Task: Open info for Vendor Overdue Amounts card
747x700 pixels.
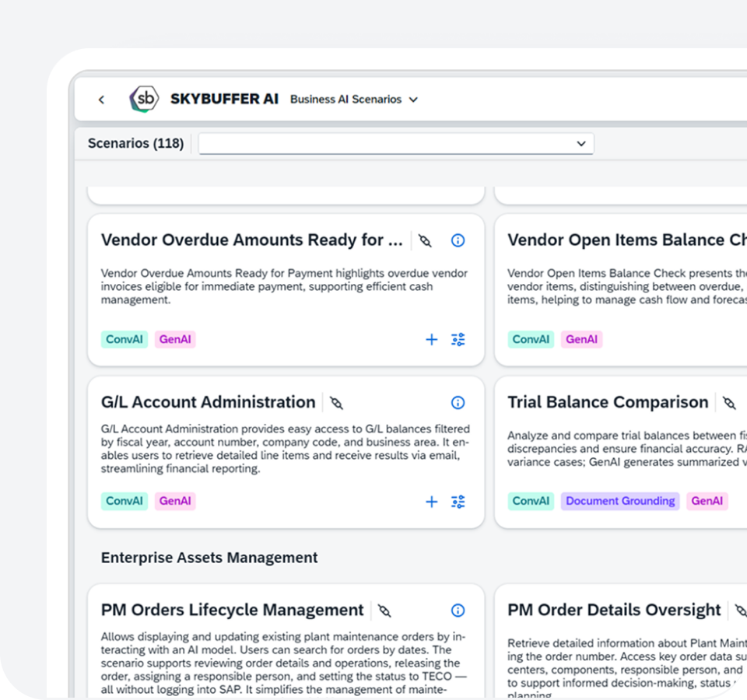Action: [x=458, y=240]
